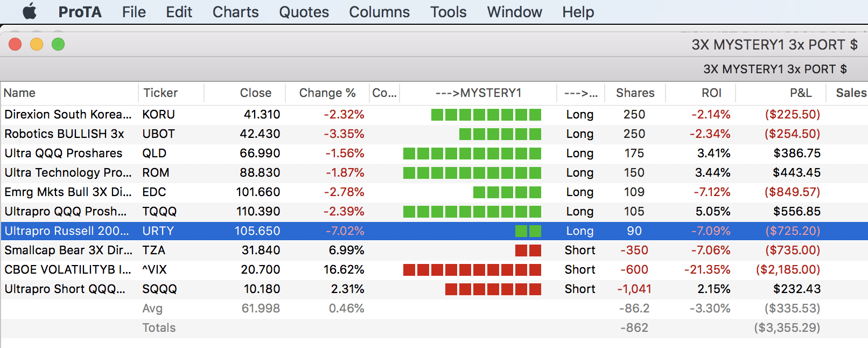
Task: Open the ProTA application menu
Action: pos(80,12)
